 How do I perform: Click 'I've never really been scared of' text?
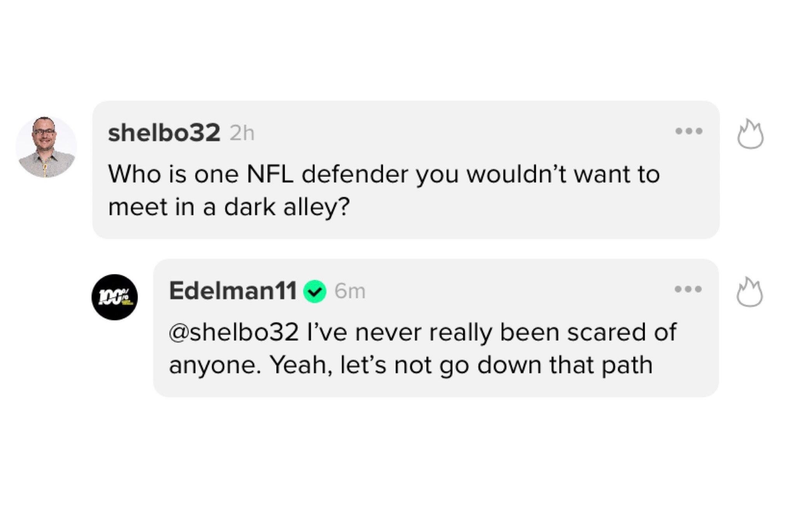491,332
